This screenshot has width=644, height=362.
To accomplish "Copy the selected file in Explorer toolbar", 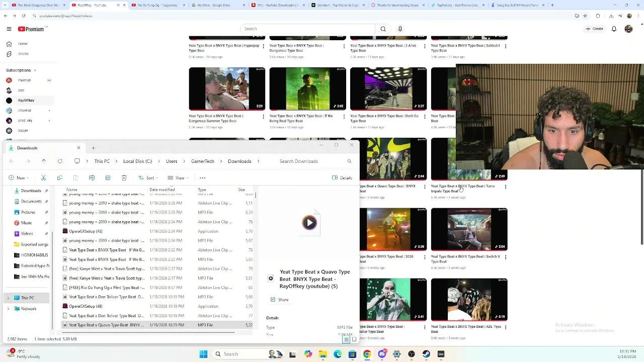I will coord(59,178).
